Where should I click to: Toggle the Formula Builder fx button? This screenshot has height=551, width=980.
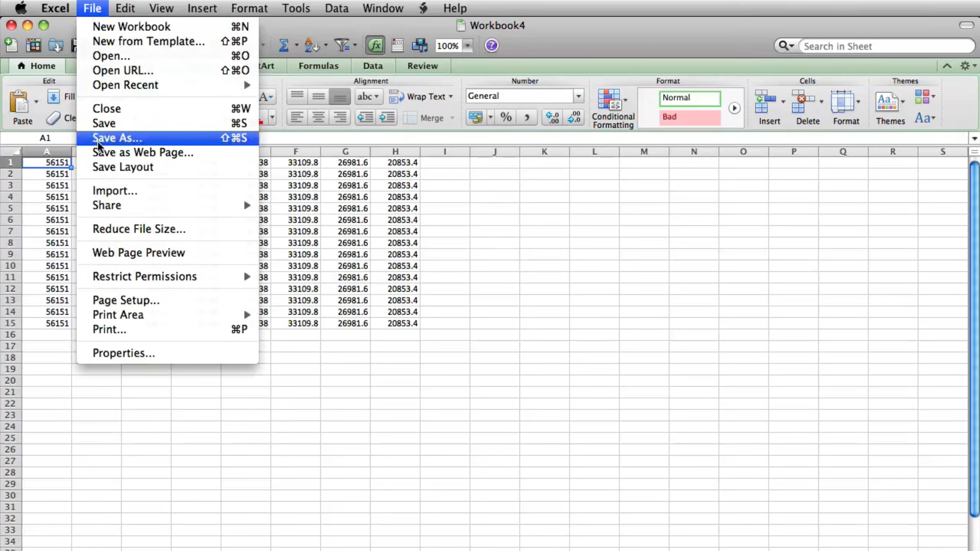[x=375, y=45]
